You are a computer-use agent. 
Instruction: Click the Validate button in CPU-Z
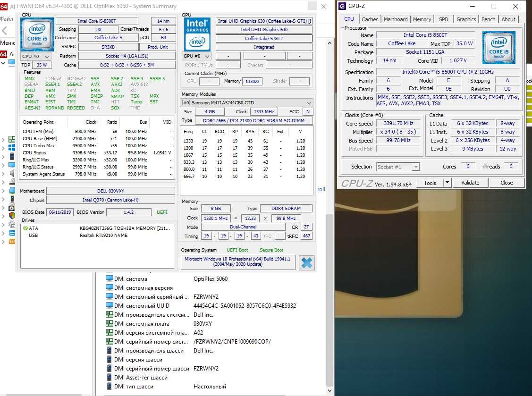click(470, 183)
